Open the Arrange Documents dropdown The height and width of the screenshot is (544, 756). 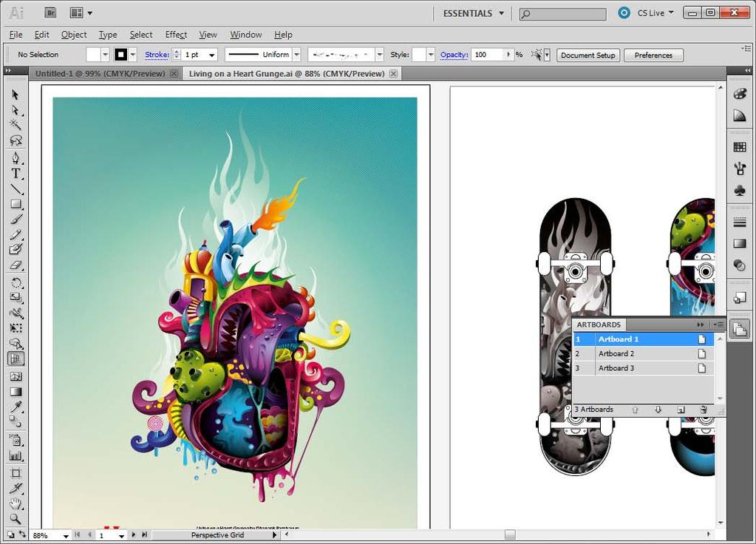tap(81, 13)
